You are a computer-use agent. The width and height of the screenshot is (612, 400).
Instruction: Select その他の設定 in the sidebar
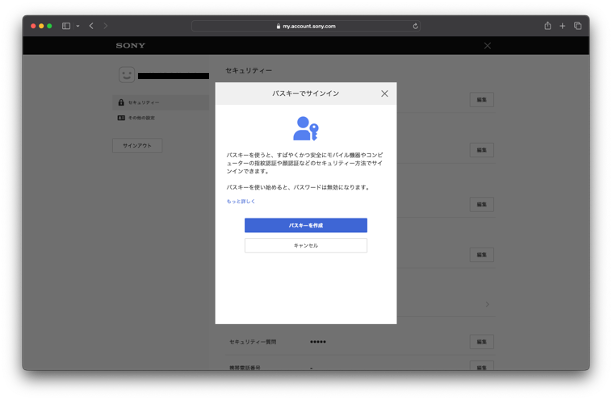(x=161, y=117)
